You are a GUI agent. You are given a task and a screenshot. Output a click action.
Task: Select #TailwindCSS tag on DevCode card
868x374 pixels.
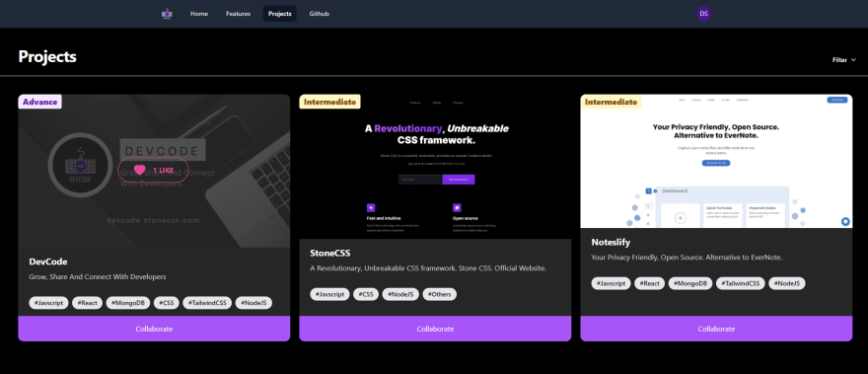[x=207, y=303]
